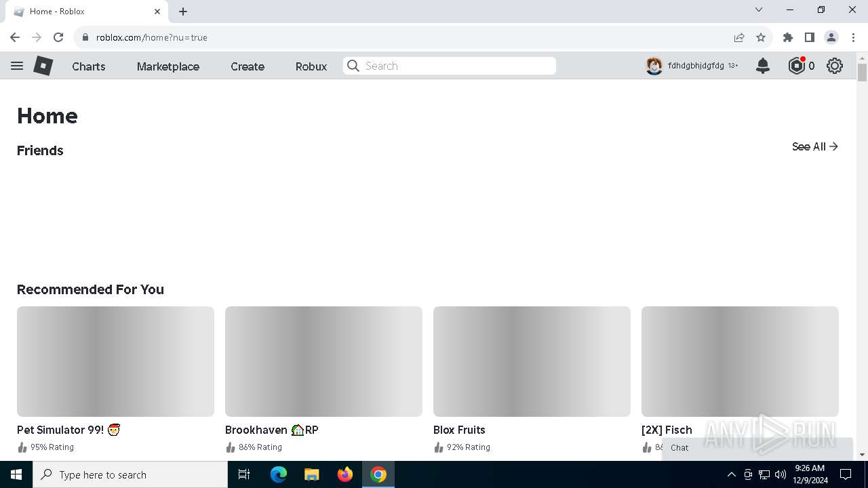Share this page icon
The width and height of the screenshot is (868, 488).
(x=739, y=37)
